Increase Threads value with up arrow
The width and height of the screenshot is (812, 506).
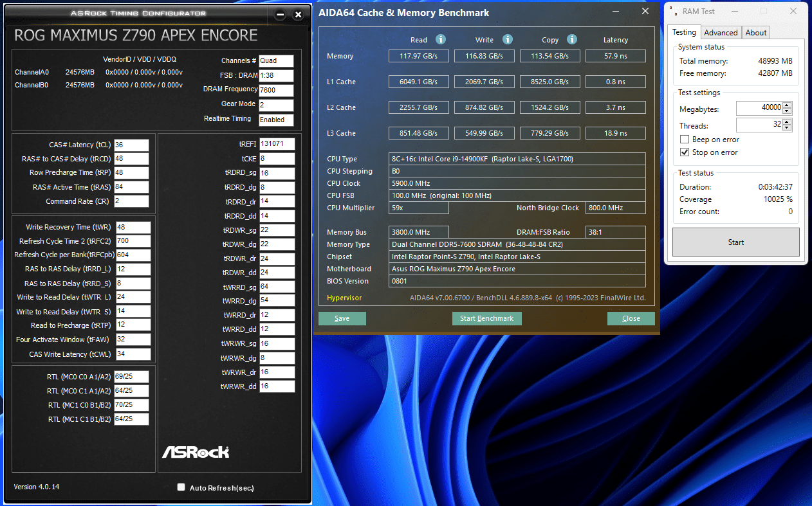coord(788,122)
